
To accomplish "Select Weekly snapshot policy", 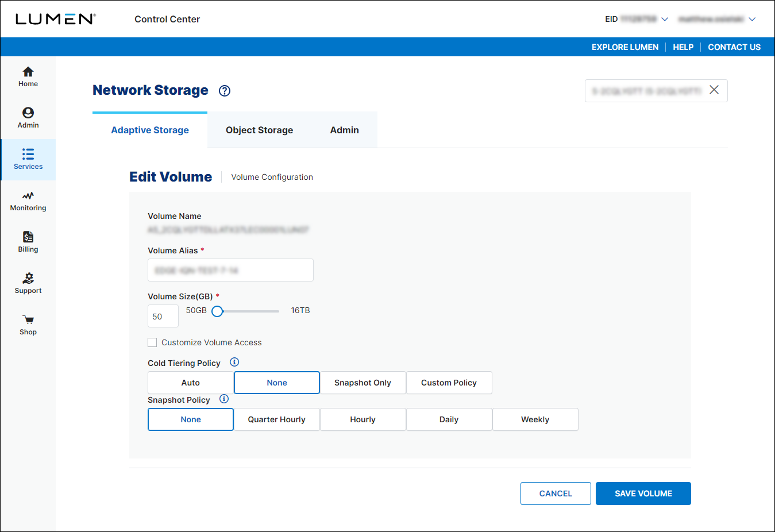I will coord(535,419).
